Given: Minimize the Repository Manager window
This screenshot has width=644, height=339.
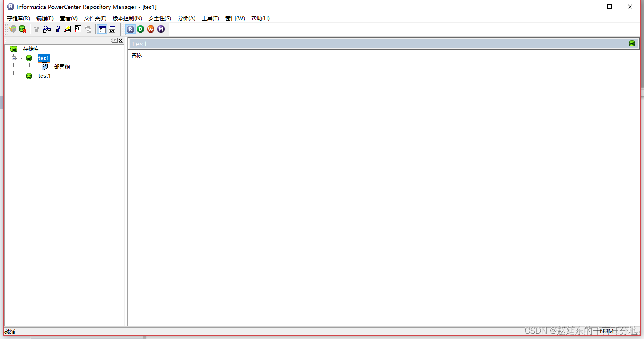Looking at the screenshot, I should coord(589,7).
